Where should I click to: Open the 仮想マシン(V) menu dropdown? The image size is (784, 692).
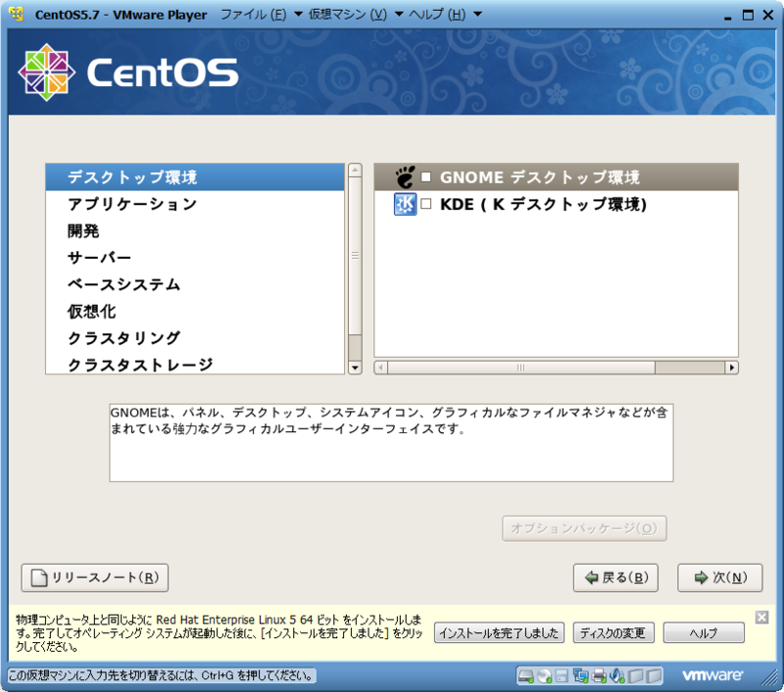[356, 15]
